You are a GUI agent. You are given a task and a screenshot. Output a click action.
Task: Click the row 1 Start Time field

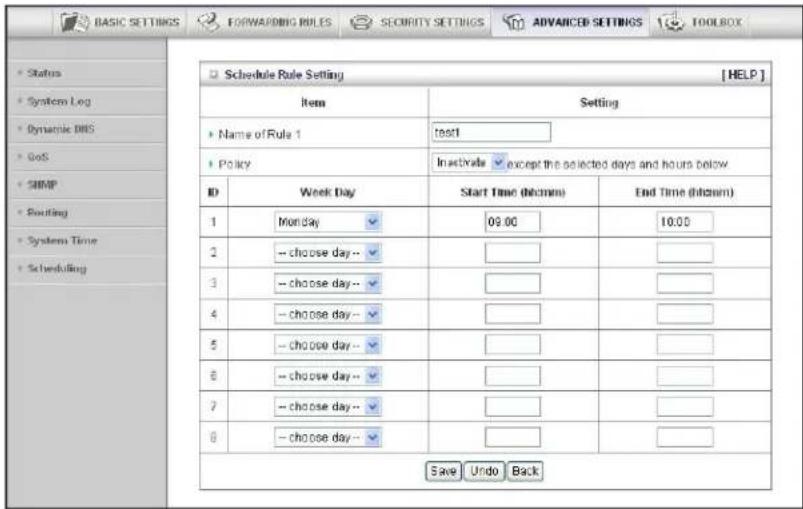click(513, 222)
